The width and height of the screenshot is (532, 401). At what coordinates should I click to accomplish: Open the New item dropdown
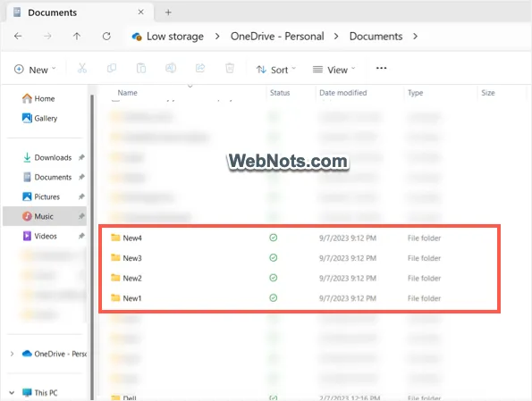pos(35,70)
